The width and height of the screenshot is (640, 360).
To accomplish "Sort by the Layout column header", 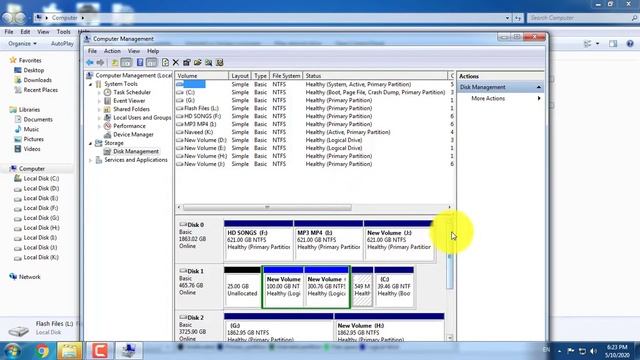I will click(x=240, y=76).
